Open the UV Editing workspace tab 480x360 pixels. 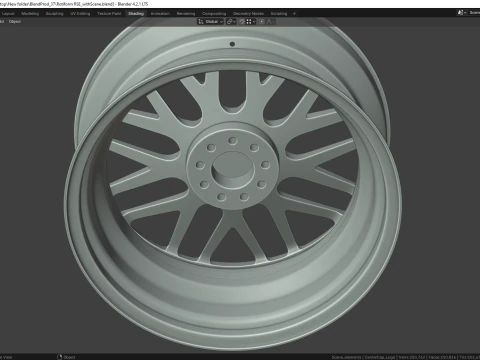[x=80, y=14]
